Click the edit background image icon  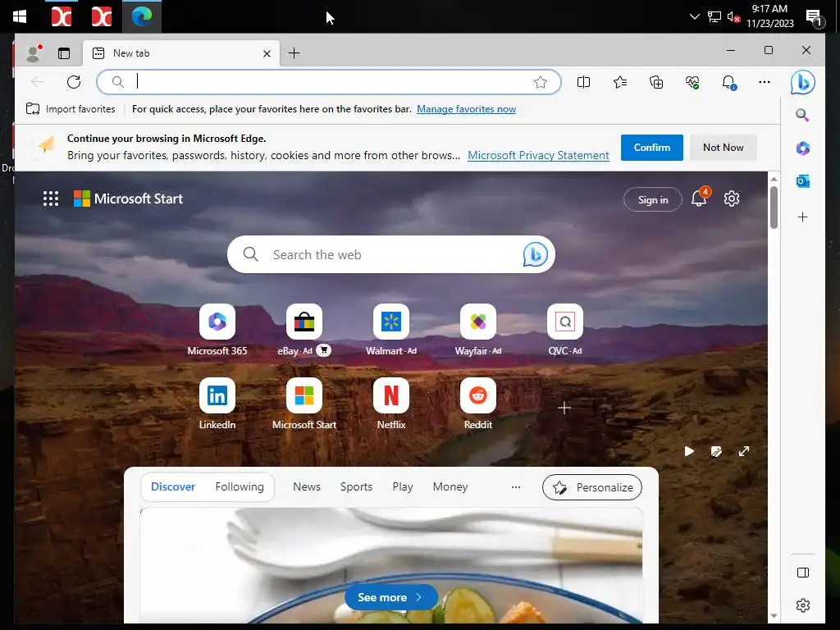[716, 452]
